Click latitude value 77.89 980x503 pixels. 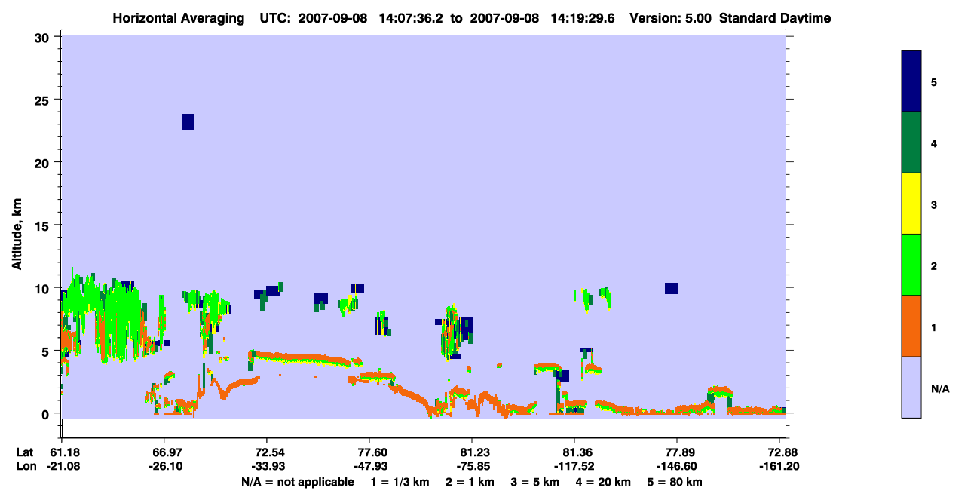[x=676, y=452]
